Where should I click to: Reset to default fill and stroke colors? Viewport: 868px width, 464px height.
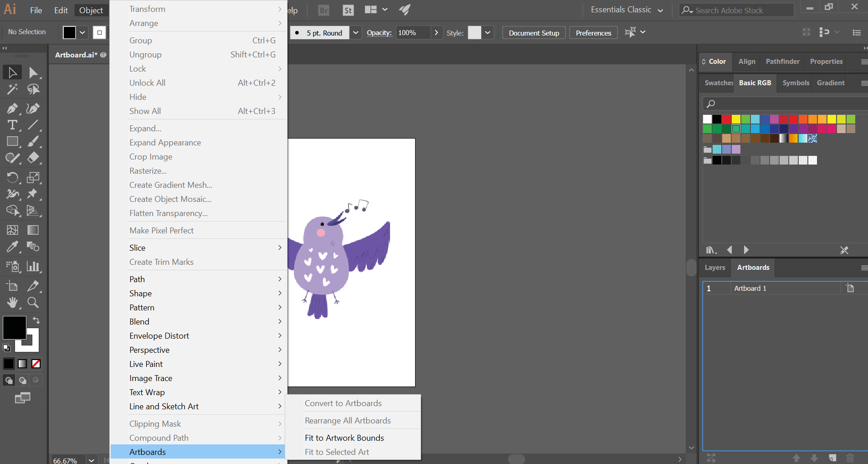tap(6, 348)
